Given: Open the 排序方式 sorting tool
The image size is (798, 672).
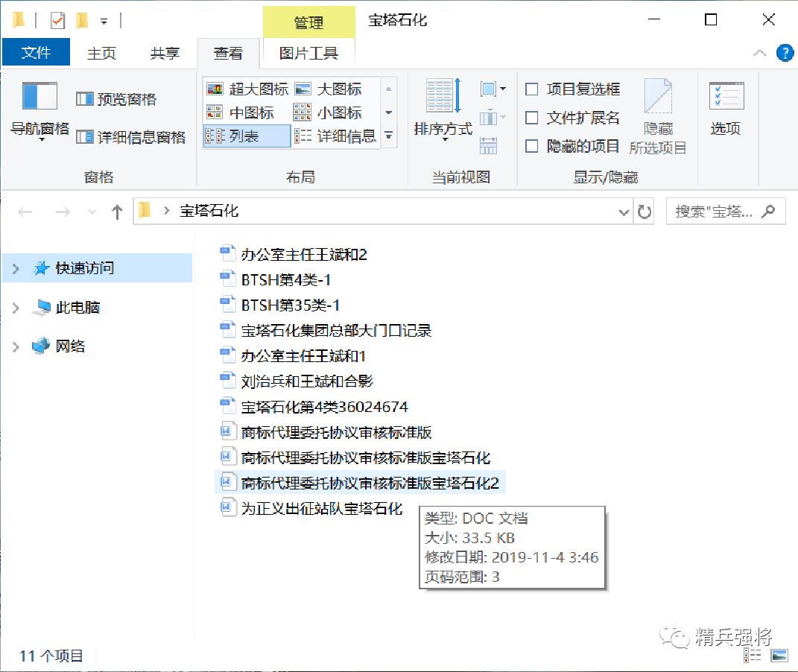Looking at the screenshot, I should [441, 112].
